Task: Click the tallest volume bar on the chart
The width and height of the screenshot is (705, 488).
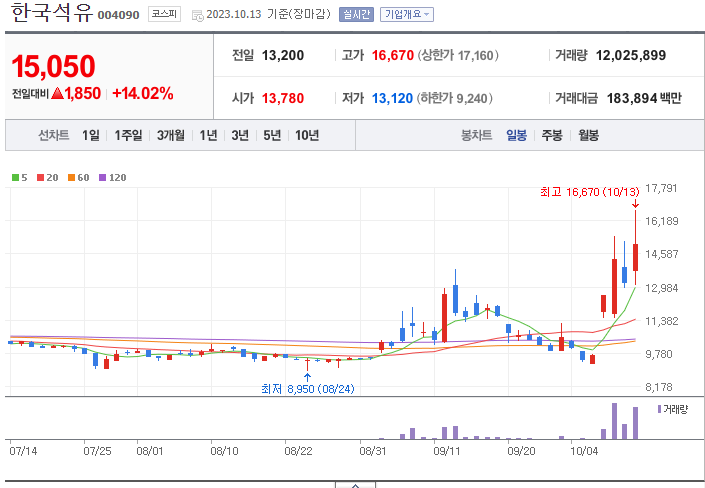Action: click(x=614, y=421)
